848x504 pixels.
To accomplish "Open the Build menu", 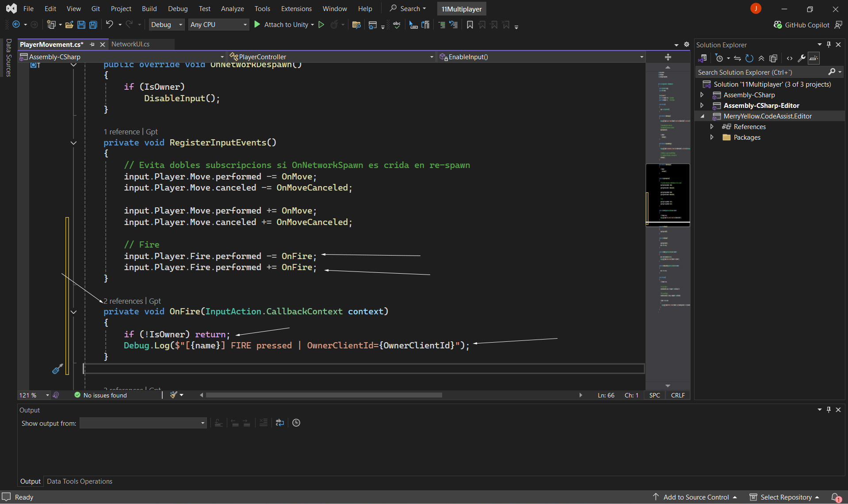I will coord(149,9).
